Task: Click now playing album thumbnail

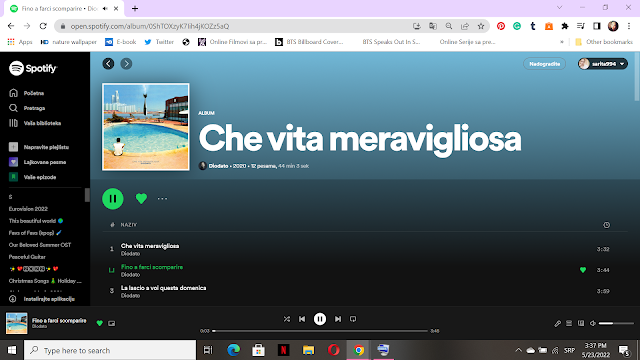Action: [x=16, y=323]
